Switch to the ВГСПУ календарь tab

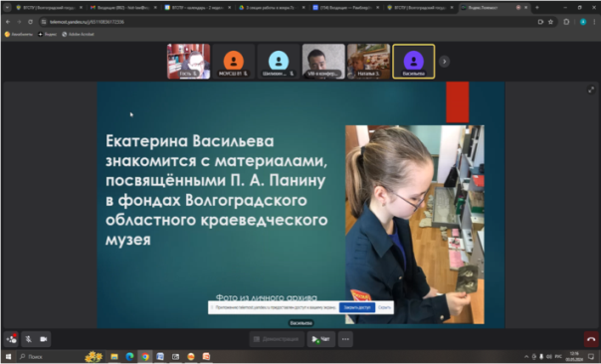click(x=197, y=7)
